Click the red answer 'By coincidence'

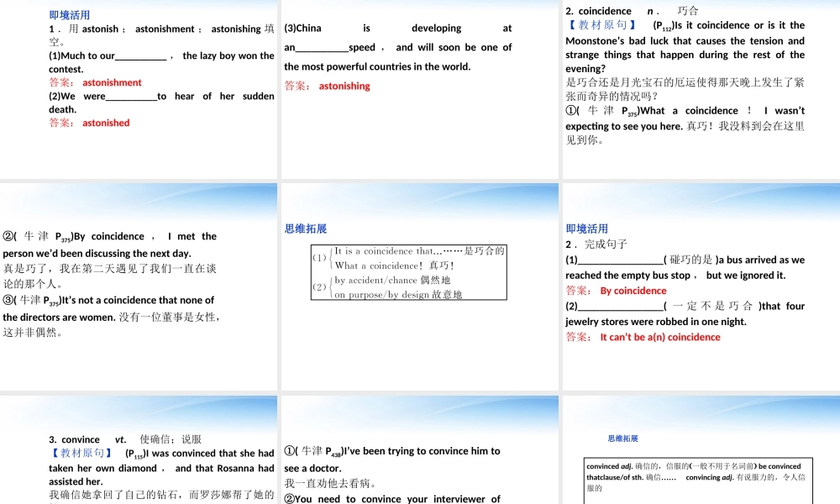(x=633, y=291)
